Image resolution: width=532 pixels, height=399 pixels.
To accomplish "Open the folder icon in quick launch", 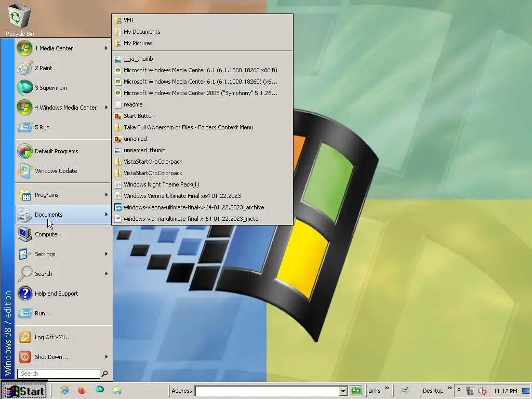I will (117, 391).
